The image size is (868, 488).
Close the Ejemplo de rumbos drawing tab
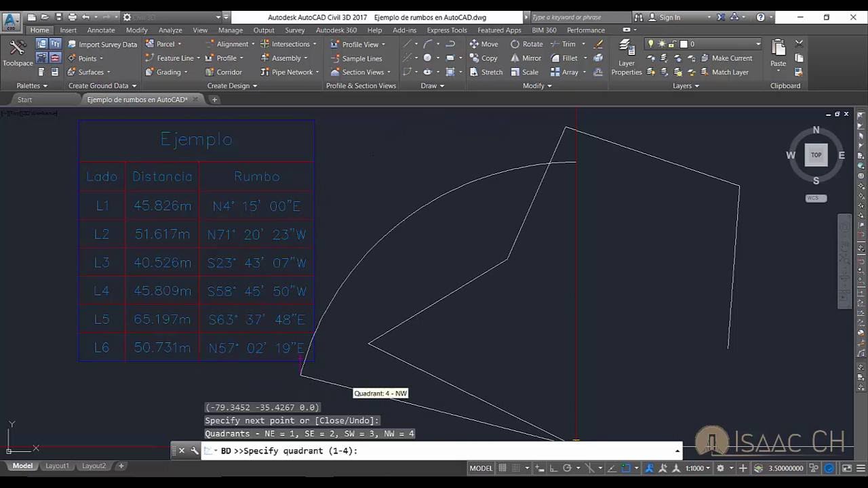click(x=195, y=99)
